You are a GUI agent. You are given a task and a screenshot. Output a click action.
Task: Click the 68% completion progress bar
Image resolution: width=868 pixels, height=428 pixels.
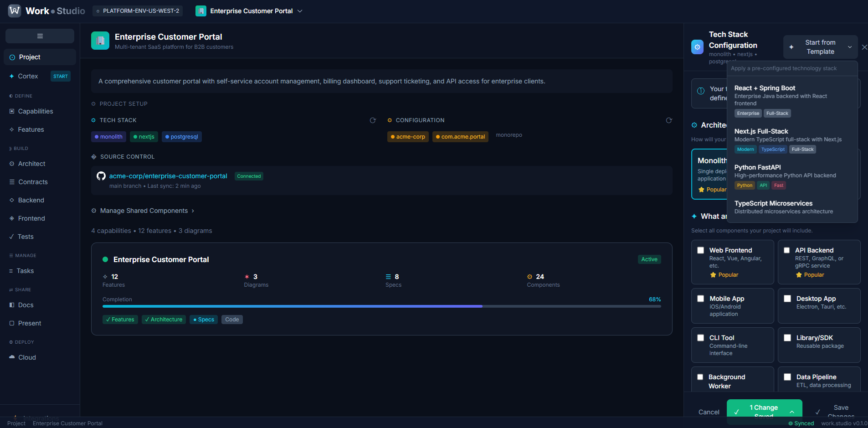[382, 306]
